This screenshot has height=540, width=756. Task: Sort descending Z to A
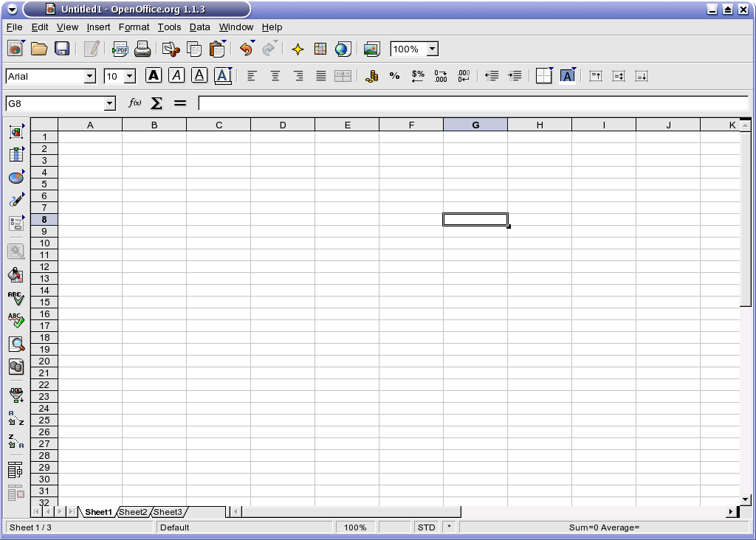click(16, 441)
